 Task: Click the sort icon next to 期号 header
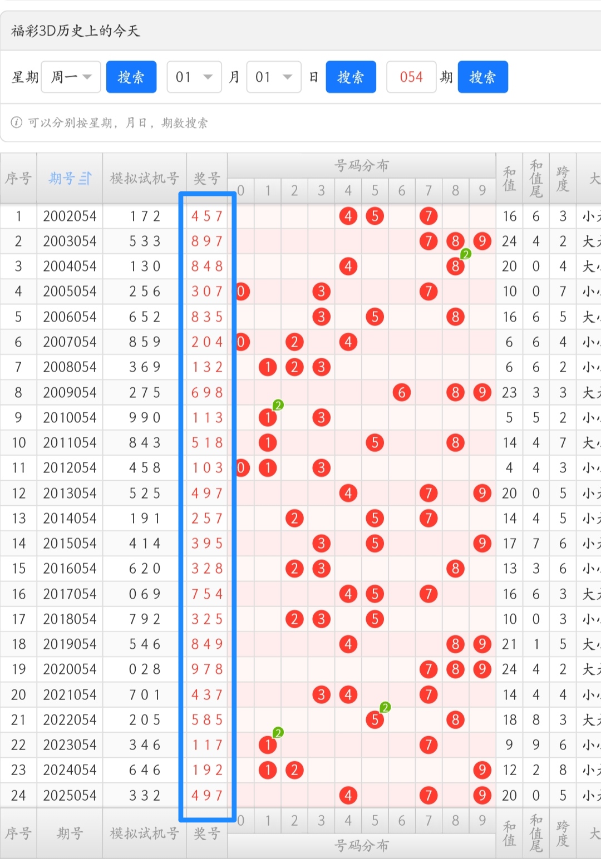click(x=85, y=179)
